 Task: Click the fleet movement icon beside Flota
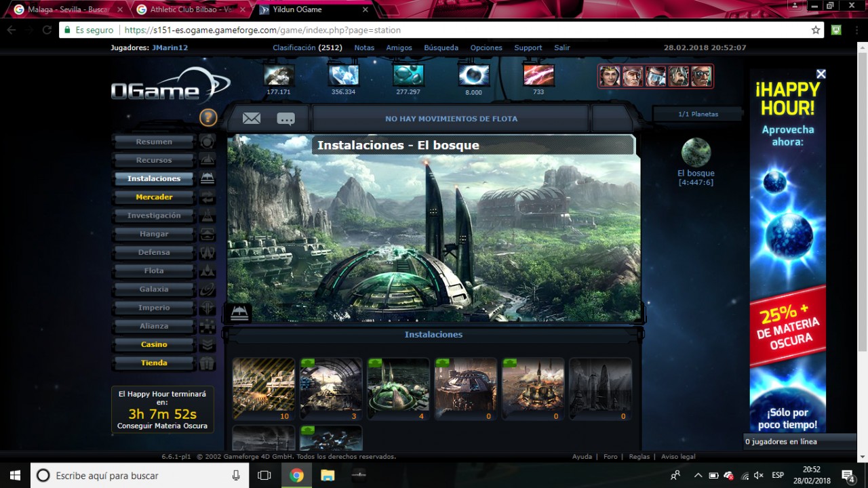208,270
